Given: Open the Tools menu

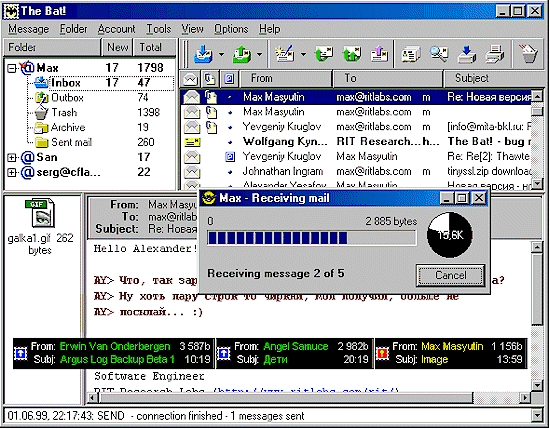Looking at the screenshot, I should tap(159, 29).
